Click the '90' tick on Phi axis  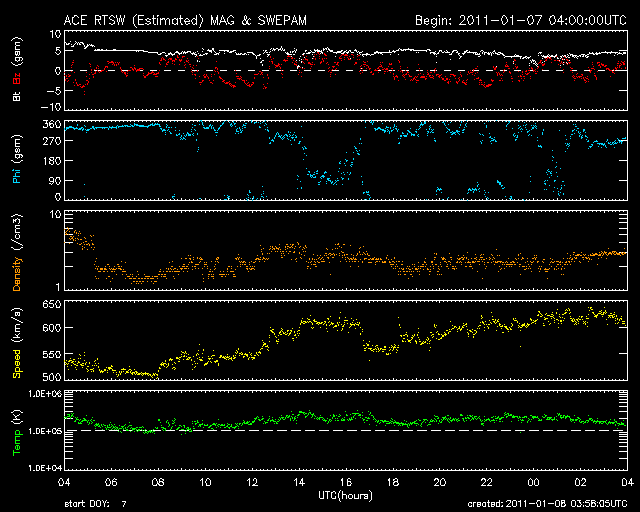click(x=55, y=180)
